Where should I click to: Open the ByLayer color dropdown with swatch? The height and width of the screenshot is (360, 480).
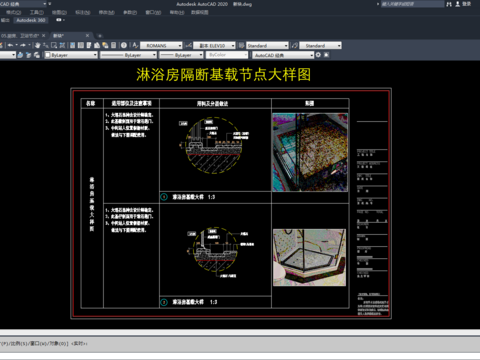pyautogui.click(x=71, y=55)
